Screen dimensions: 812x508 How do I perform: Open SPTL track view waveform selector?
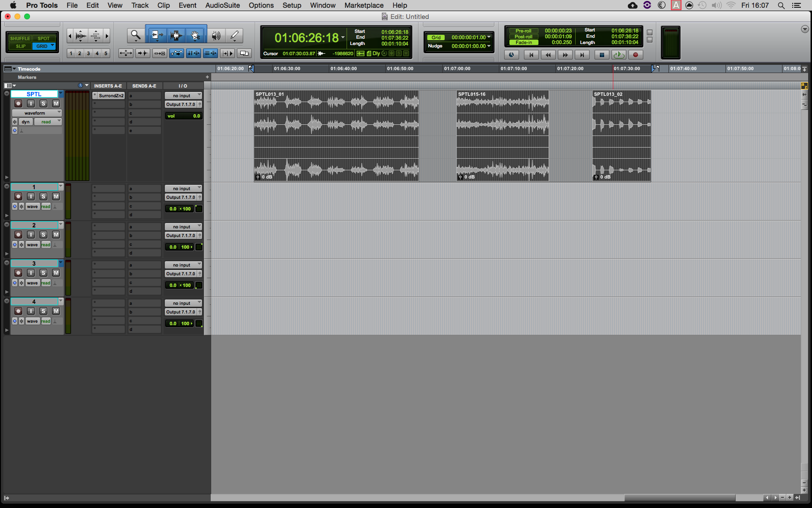click(37, 113)
